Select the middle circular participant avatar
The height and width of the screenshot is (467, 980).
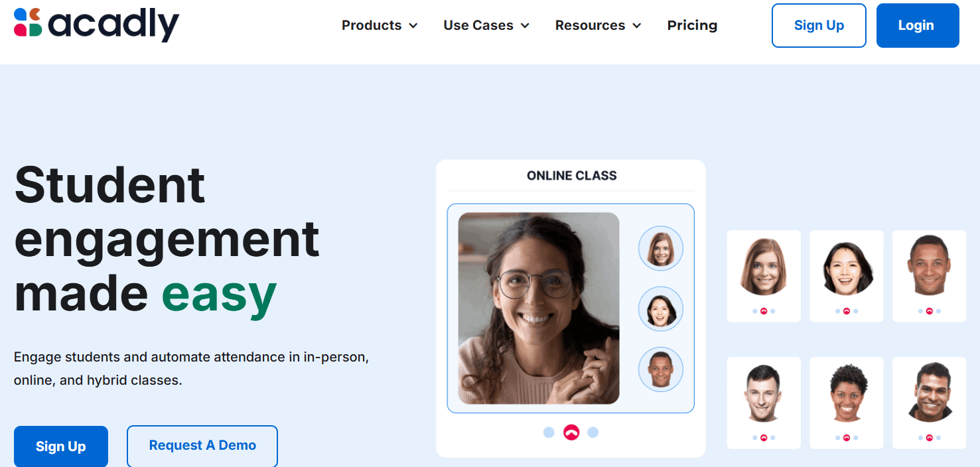point(661,308)
